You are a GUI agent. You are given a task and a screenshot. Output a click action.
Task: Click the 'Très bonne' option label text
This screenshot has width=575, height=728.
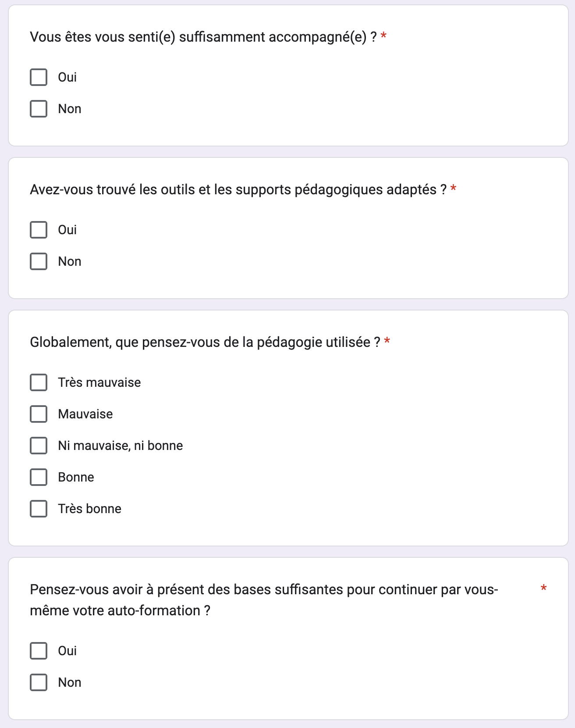click(90, 509)
